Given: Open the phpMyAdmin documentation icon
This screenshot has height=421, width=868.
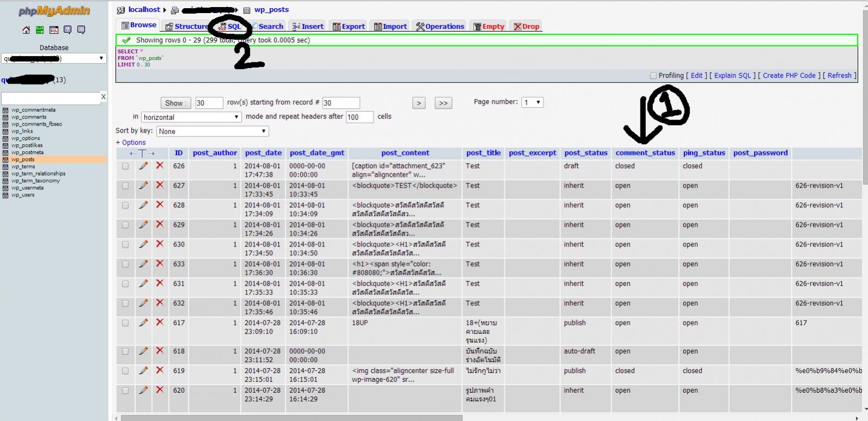Looking at the screenshot, I should tap(68, 30).
